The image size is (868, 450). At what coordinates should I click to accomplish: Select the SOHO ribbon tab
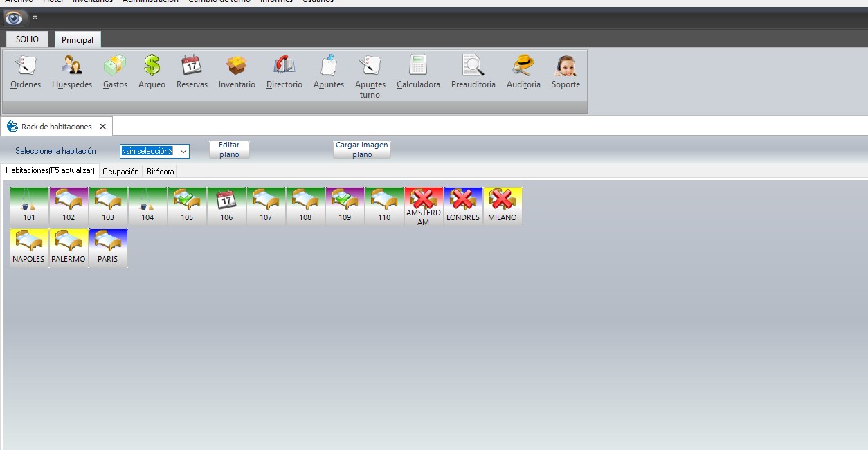coord(28,39)
